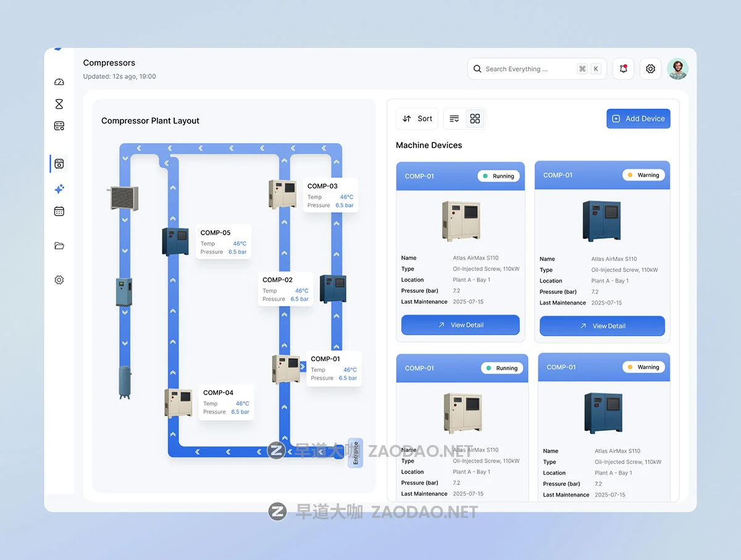
Task: Click View Detail on Warning COMP-01 card
Action: click(602, 326)
